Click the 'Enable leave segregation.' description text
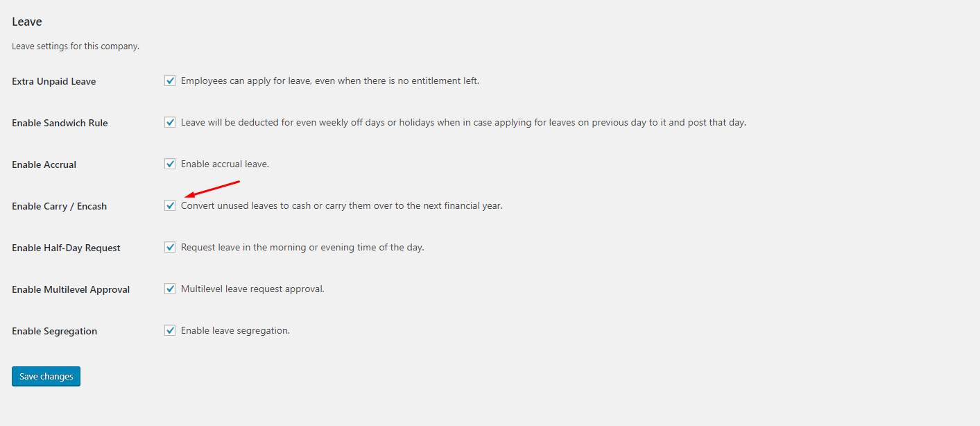Image resolution: width=980 pixels, height=426 pixels. pyautogui.click(x=235, y=330)
